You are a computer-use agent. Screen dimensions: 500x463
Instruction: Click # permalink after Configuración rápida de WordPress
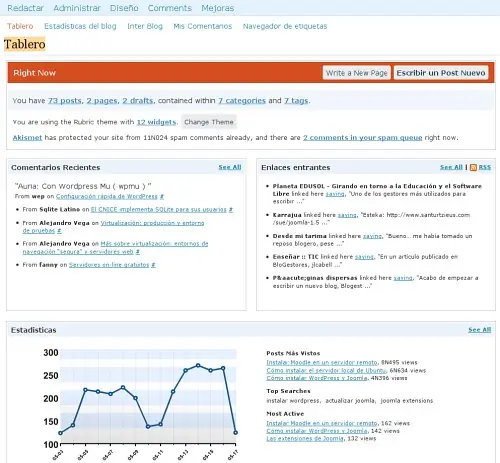pyautogui.click(x=162, y=196)
